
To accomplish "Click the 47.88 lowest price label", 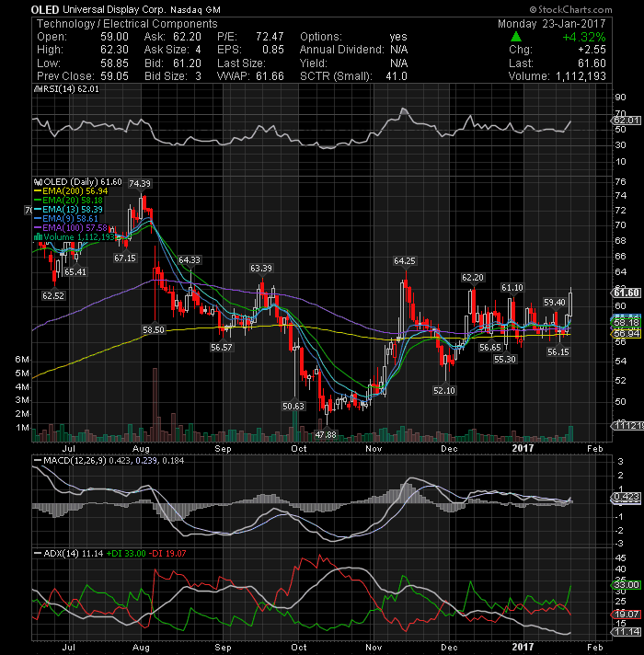I will click(x=326, y=435).
